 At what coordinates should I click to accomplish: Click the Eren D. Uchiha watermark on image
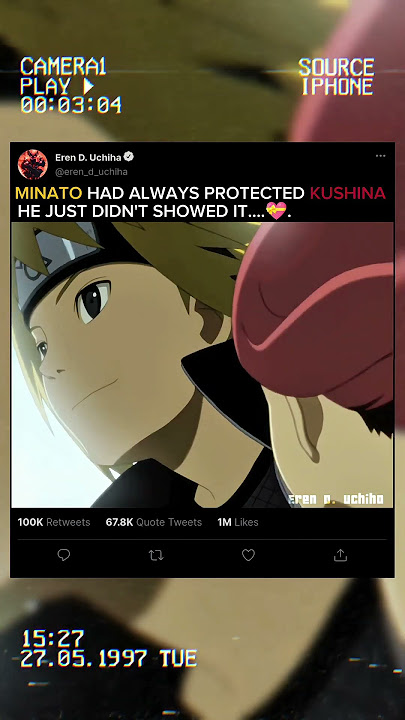pyautogui.click(x=336, y=499)
